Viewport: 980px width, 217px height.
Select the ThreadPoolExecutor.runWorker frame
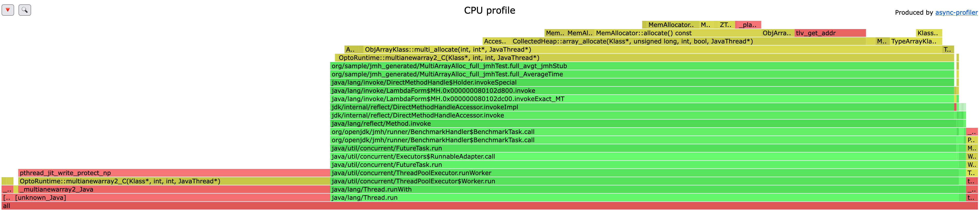point(647,173)
